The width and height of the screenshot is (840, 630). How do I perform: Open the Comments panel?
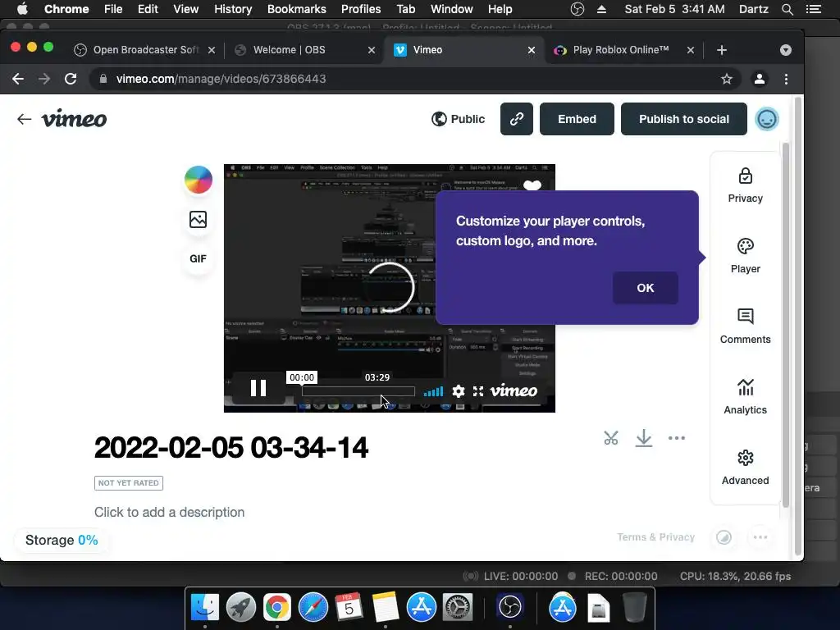pyautogui.click(x=745, y=326)
